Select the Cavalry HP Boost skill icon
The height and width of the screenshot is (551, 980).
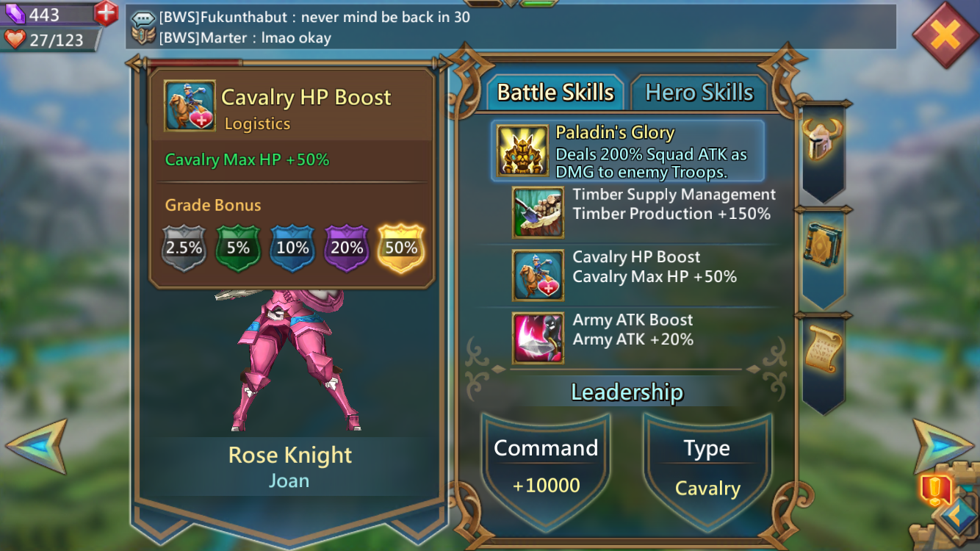tap(538, 275)
